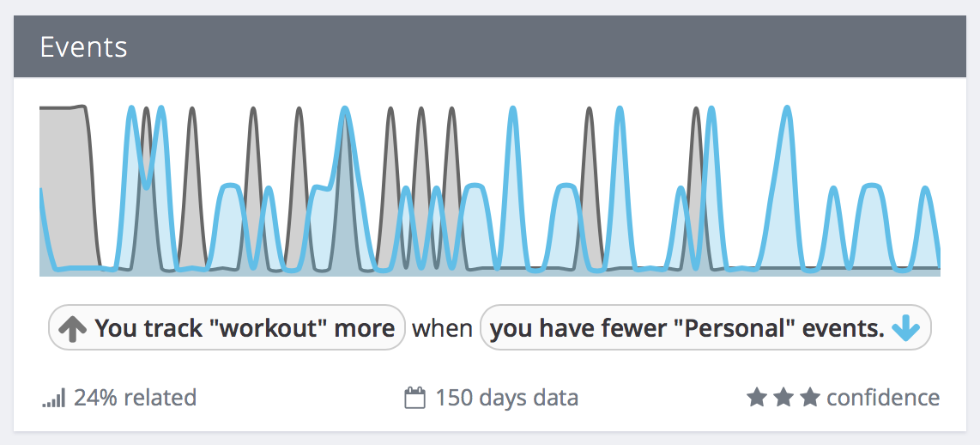Click the widest blue peak near the chart's right
This screenshot has width=980, height=445.
[786, 188]
